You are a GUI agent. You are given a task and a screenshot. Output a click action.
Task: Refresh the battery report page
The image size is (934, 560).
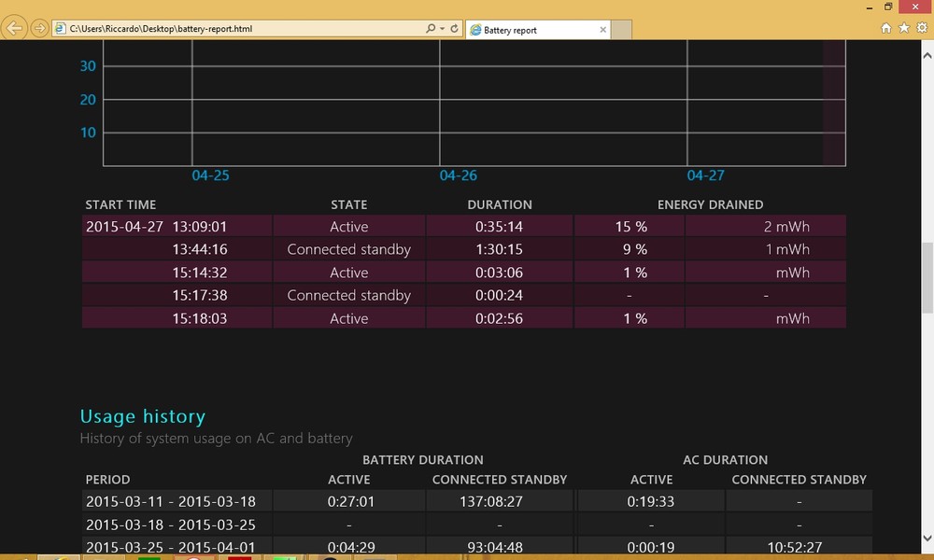[x=455, y=28]
